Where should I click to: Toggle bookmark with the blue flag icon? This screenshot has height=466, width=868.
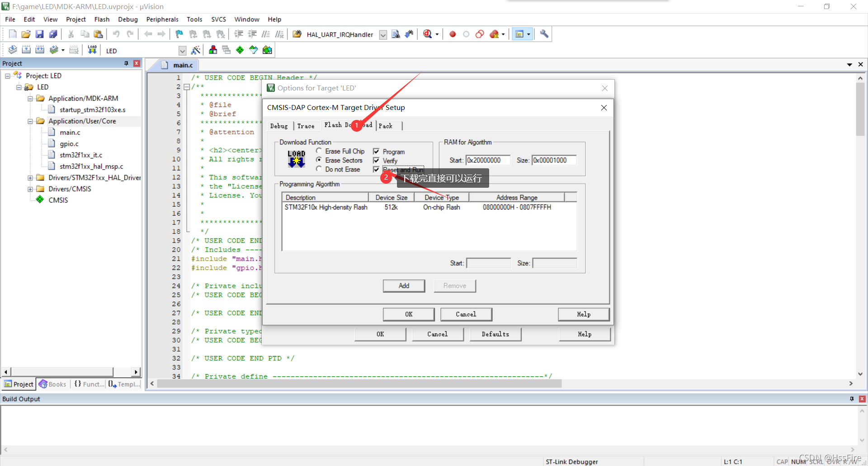(179, 34)
